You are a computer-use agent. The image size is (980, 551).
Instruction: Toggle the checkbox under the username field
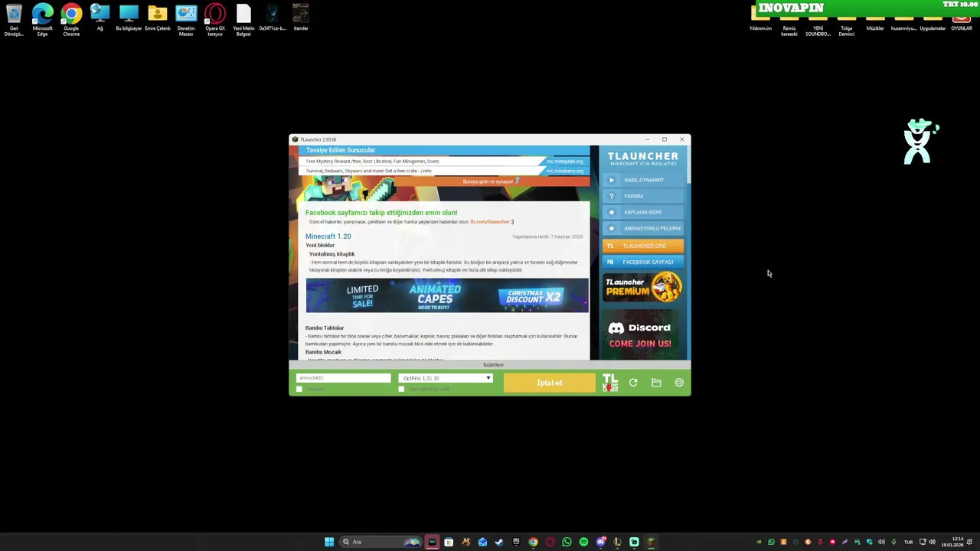click(299, 389)
